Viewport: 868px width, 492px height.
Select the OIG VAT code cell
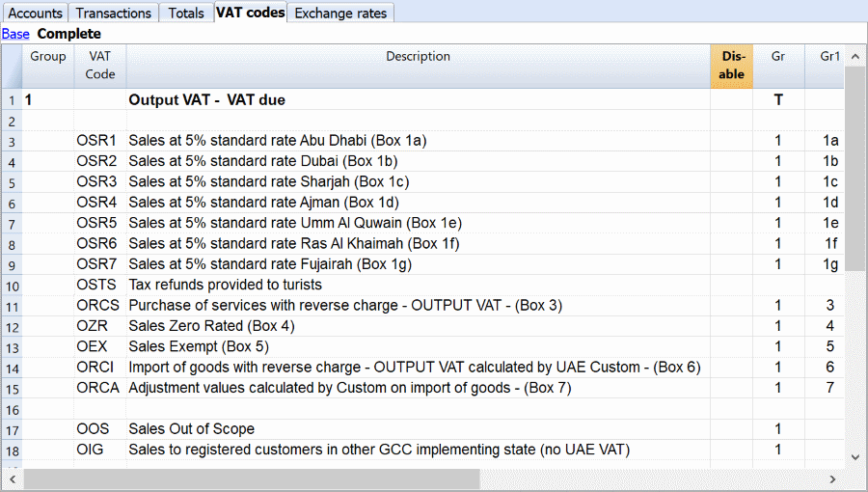94,450
